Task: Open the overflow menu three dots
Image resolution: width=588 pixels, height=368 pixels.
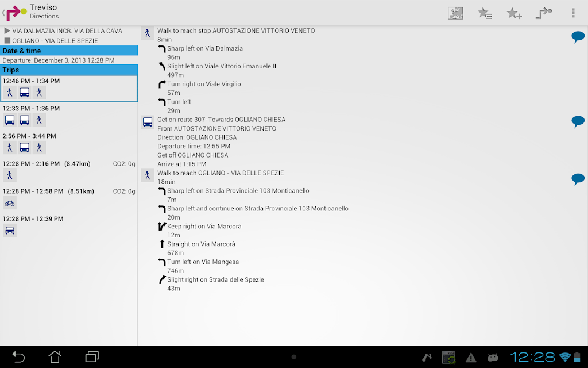Action: tap(573, 13)
